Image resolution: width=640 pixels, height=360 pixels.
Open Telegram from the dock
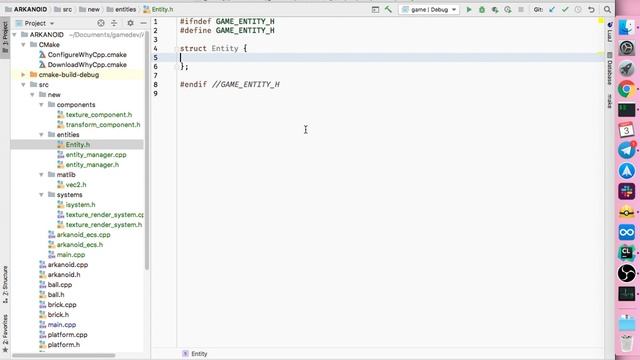coord(627,150)
